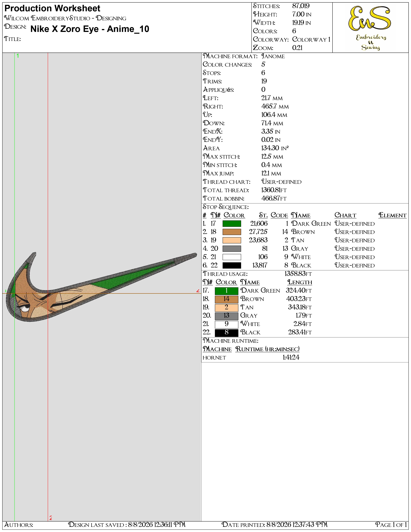Click the Black swatch in Stop Sequence row 6
The height and width of the screenshot is (532, 411).
point(232,265)
